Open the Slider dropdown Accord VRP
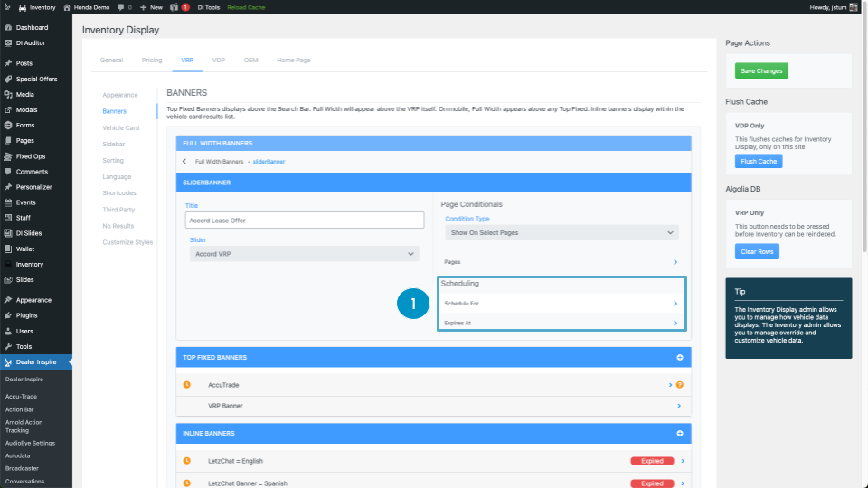The width and height of the screenshot is (868, 488). click(305, 254)
